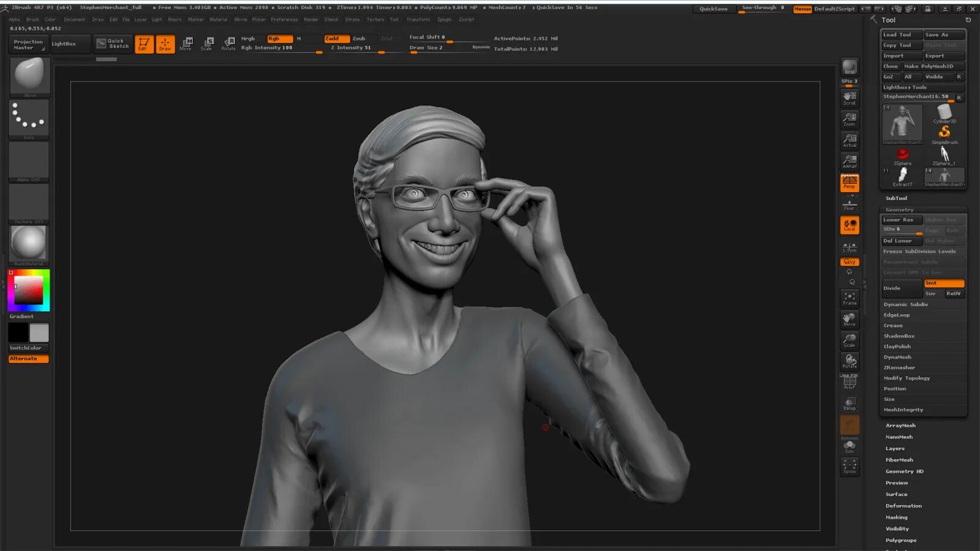This screenshot has height=551, width=980.
Task: Toggle XYZ rotation mode
Action: [x=850, y=262]
